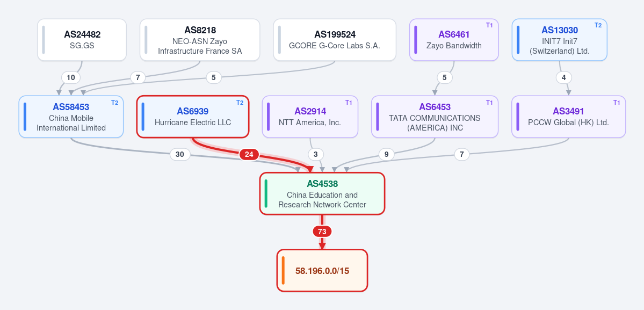Click the AS3491 PCCW Global node
Image resolution: width=644 pixels, height=310 pixels.
568,117
